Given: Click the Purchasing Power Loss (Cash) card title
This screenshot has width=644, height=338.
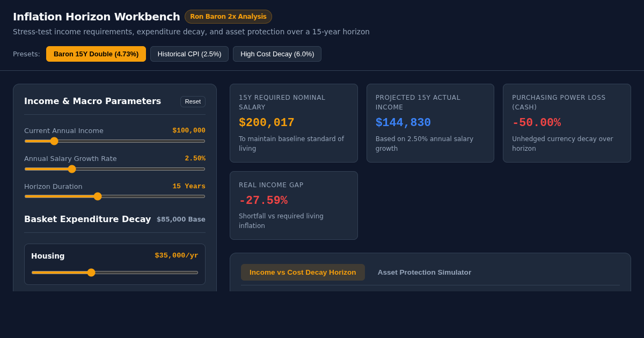Looking at the screenshot, I should pos(559,102).
